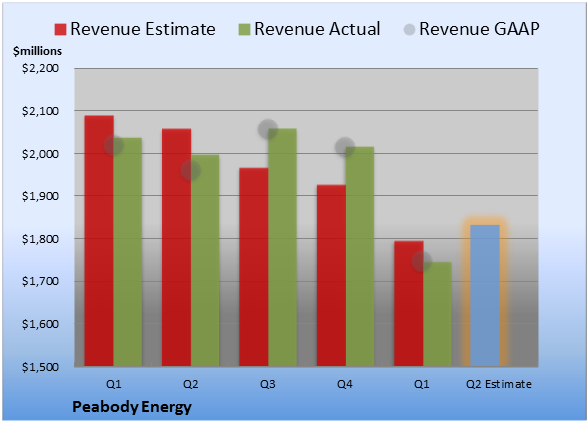Click the '$1,900' axis value

coord(40,196)
